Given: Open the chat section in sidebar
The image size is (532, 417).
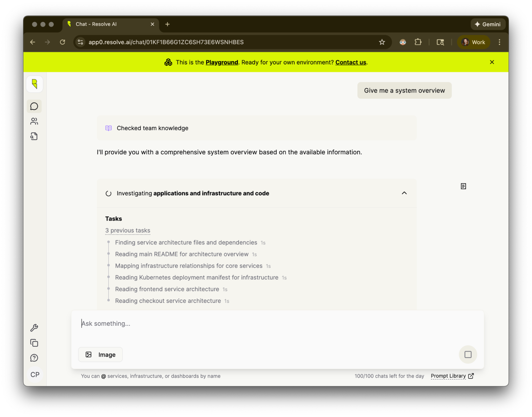Looking at the screenshot, I should click(x=34, y=106).
